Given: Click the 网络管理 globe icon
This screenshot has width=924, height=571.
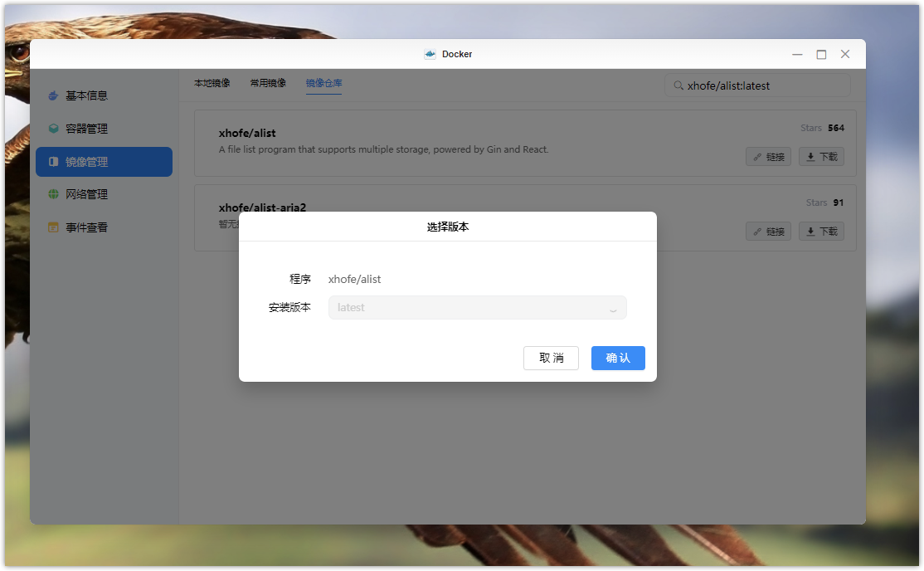Looking at the screenshot, I should pyautogui.click(x=53, y=194).
